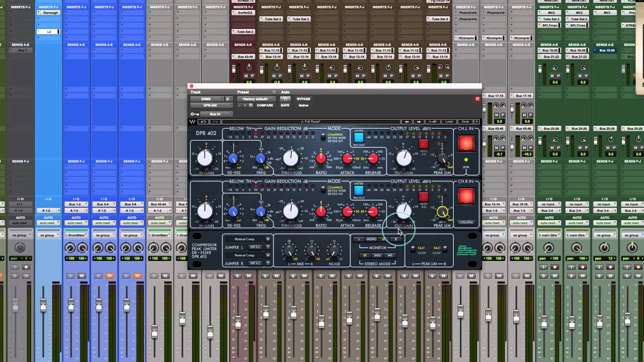Click the channel L THRESHOLD knob
The width and height of the screenshot is (644, 362).
pyautogui.click(x=291, y=158)
